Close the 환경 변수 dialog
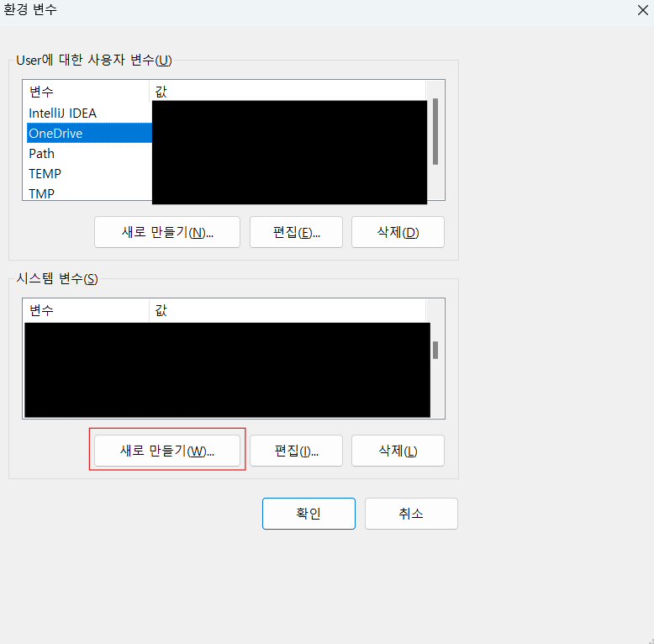The height and width of the screenshot is (644, 654). pyautogui.click(x=643, y=10)
